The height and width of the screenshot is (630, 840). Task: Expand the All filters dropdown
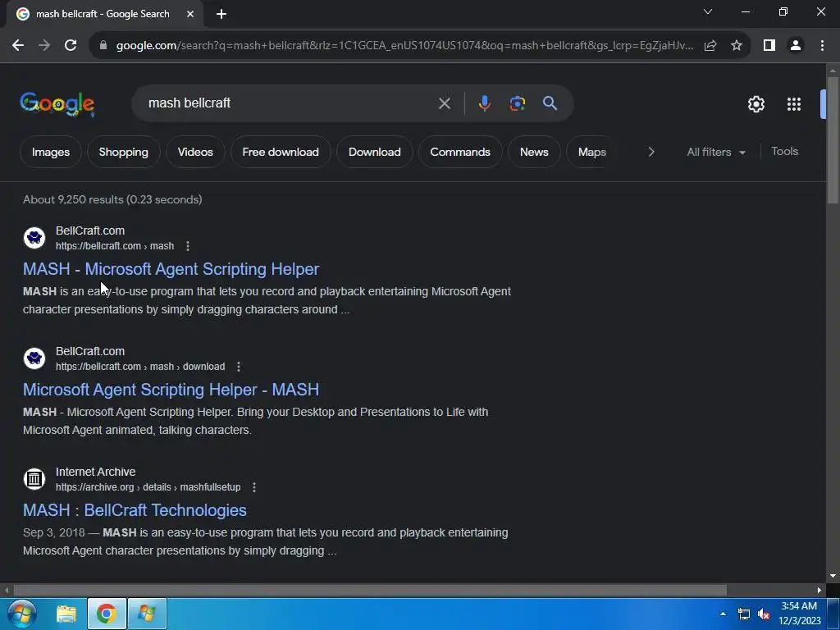(715, 152)
